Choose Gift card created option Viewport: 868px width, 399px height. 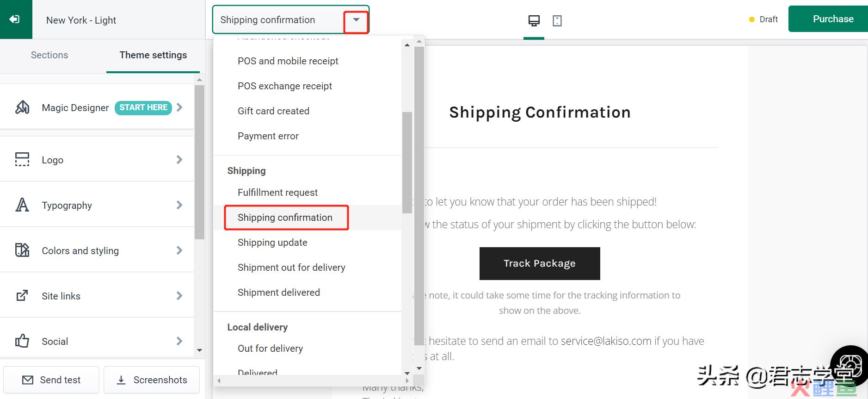[x=273, y=111]
